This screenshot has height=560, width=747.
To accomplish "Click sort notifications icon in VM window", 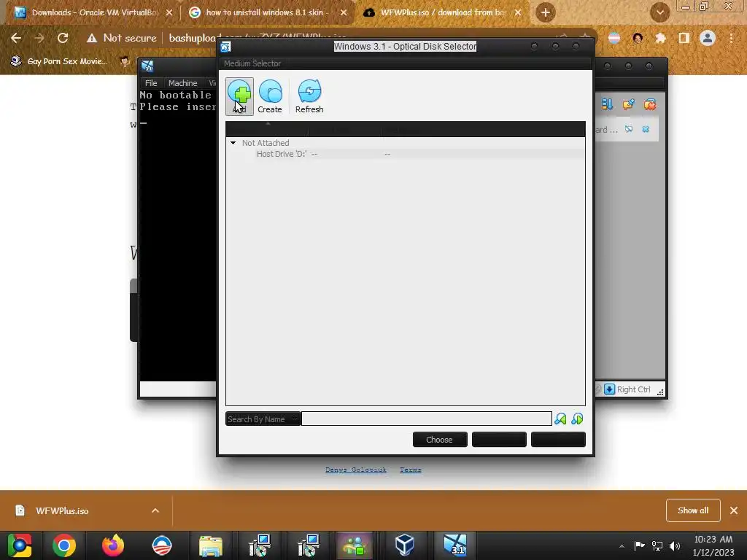I will [x=607, y=104].
